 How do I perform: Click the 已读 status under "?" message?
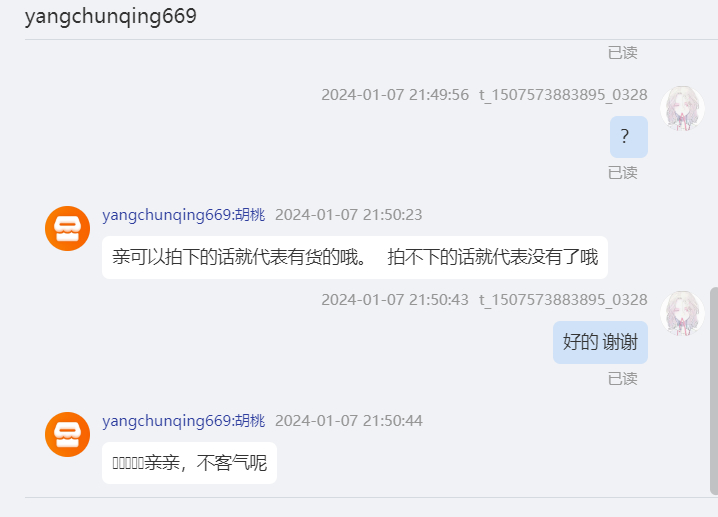[623, 173]
